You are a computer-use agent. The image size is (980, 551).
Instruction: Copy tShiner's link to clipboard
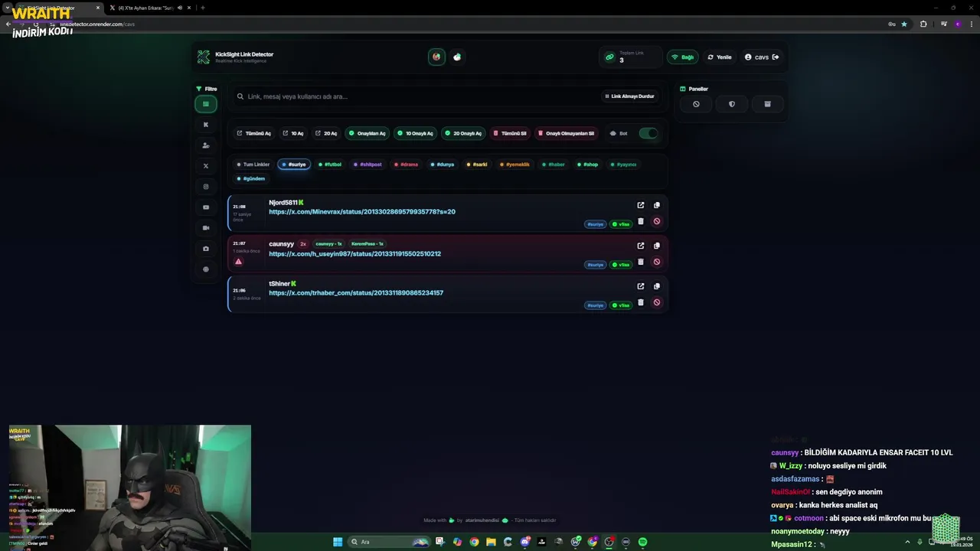click(x=657, y=286)
